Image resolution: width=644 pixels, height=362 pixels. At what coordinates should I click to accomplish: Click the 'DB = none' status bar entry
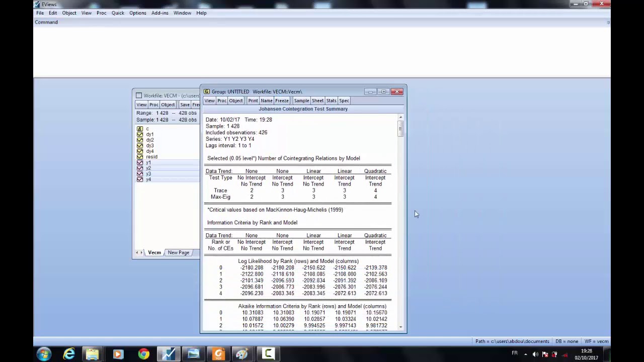(567, 341)
